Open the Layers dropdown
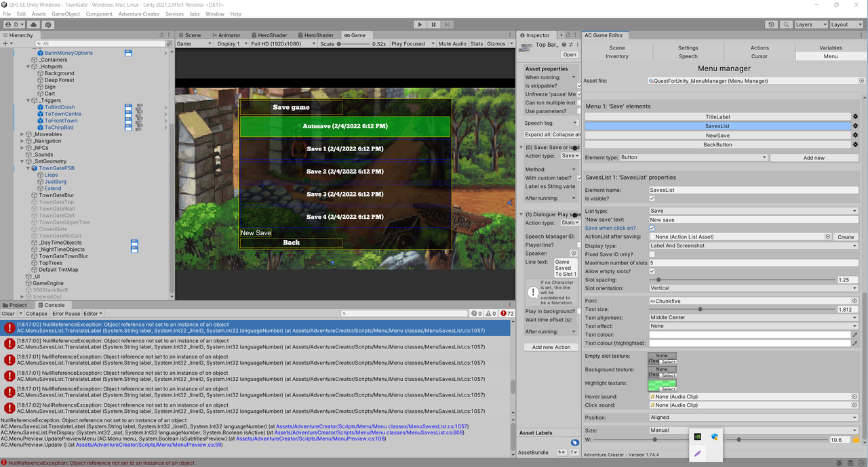 810,24
